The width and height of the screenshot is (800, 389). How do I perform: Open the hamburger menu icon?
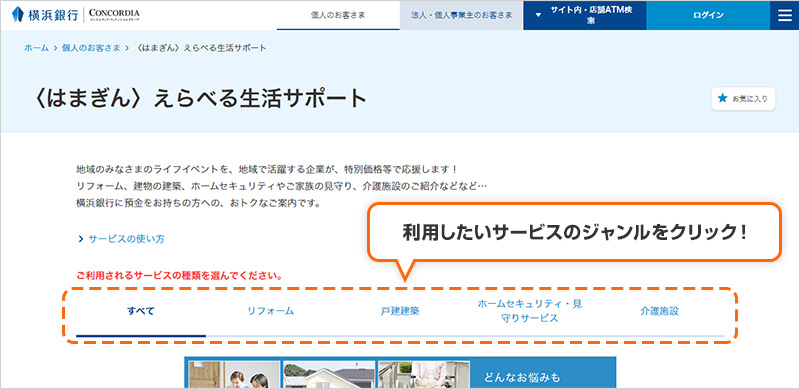[x=784, y=15]
